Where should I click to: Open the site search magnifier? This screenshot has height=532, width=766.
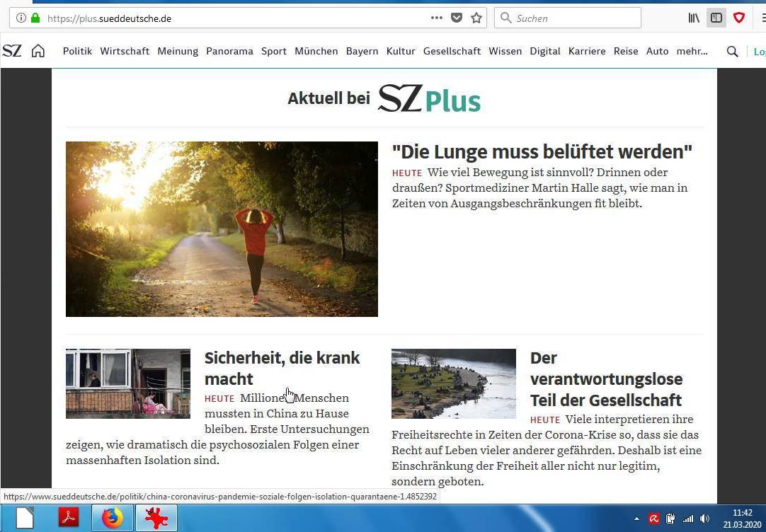coord(732,51)
